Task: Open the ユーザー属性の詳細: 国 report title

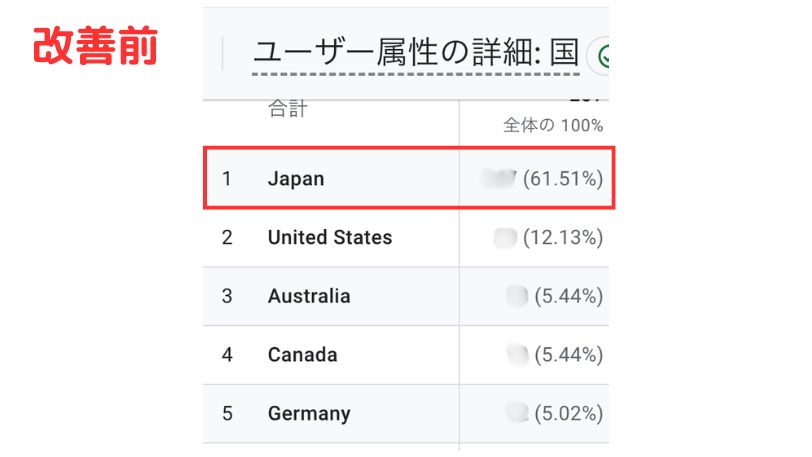Action: click(416, 53)
